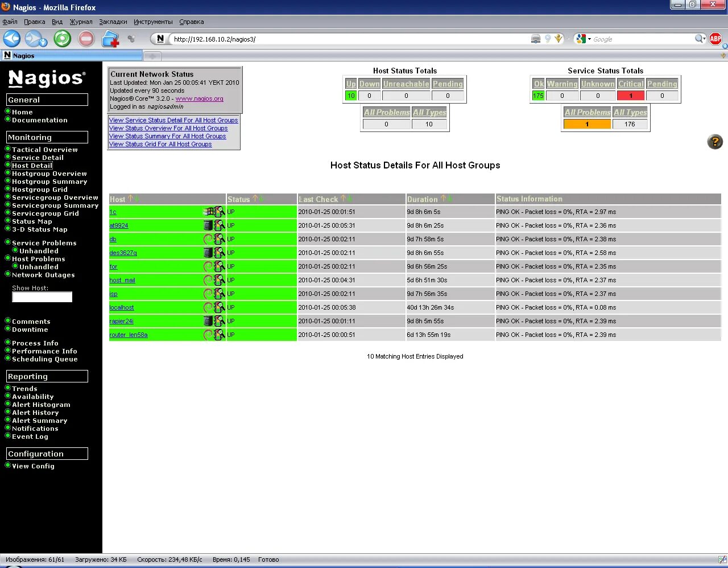View service details icon for host router_len58a
Screen dimensions: 728x568
pyautogui.click(x=220, y=335)
